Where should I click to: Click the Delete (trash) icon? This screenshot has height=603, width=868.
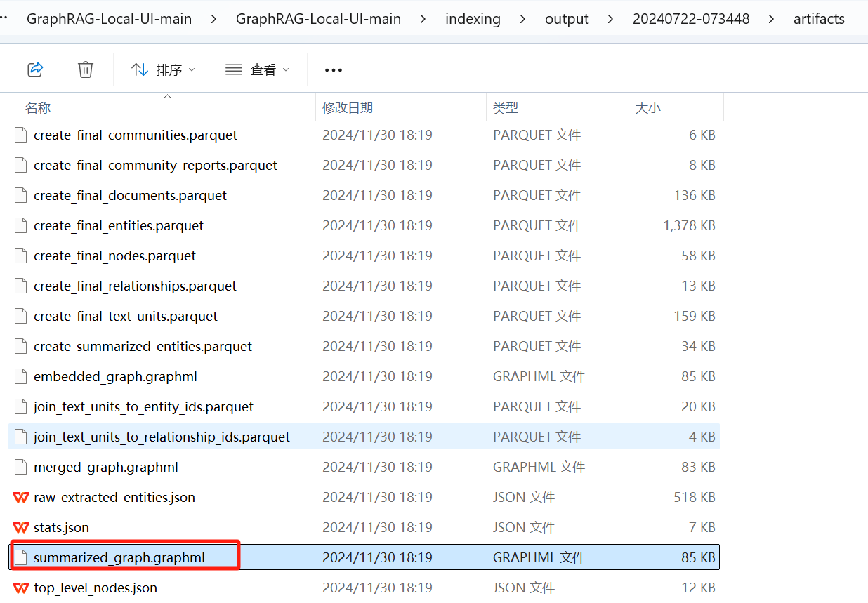coord(85,69)
